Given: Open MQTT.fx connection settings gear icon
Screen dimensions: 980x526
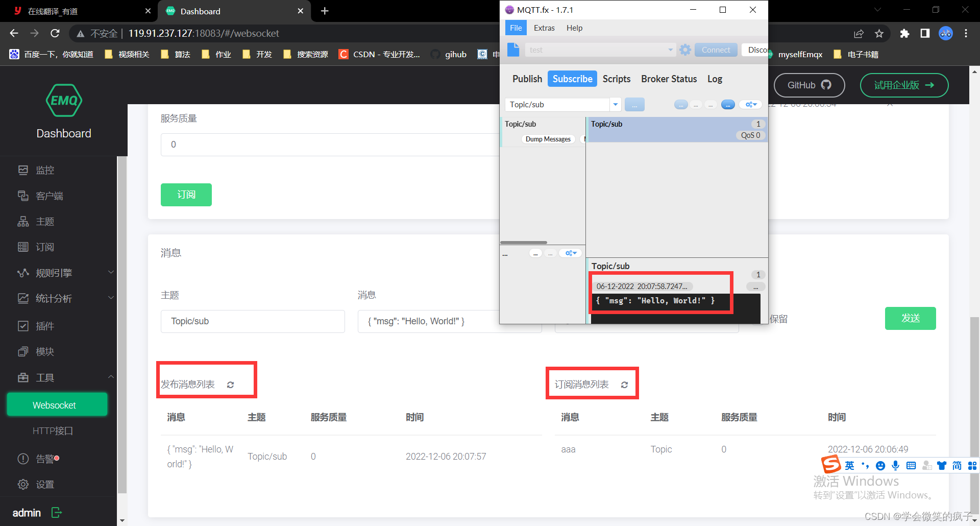Looking at the screenshot, I should coord(685,50).
